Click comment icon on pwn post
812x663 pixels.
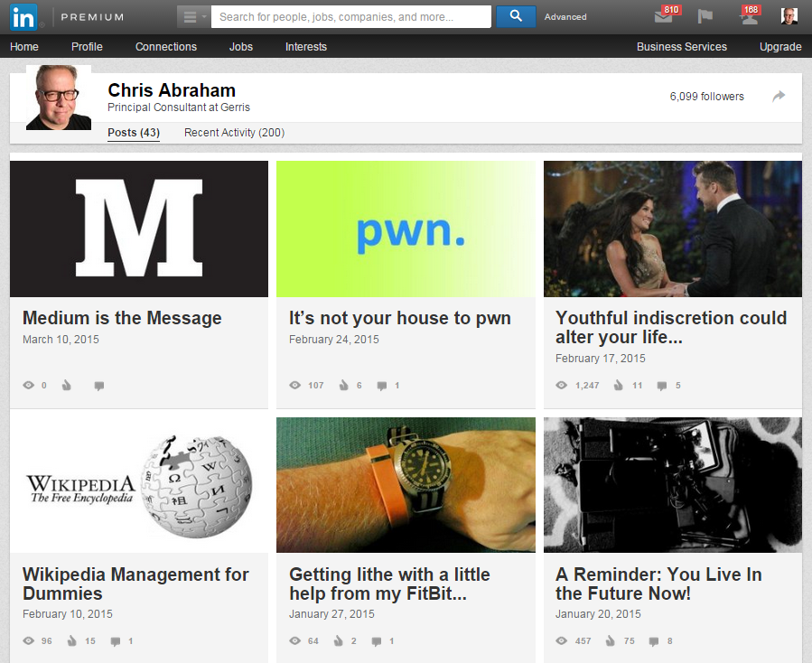point(382,386)
